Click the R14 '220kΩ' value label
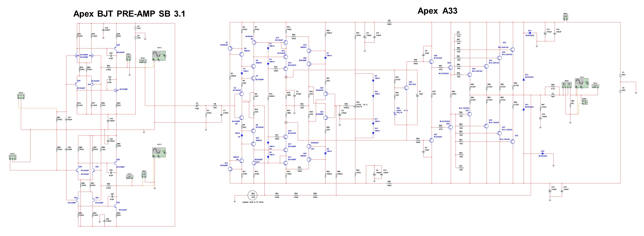644x236 pixels. pos(272,96)
